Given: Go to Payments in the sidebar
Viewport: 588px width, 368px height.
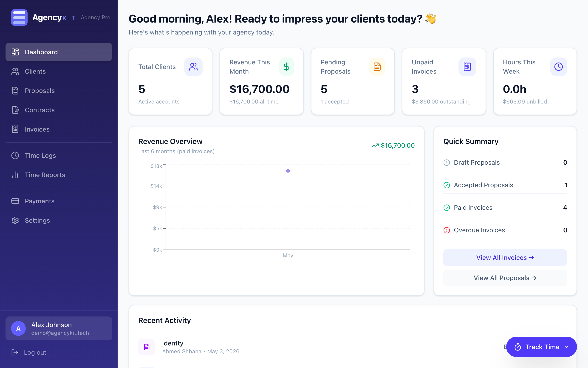Looking at the screenshot, I should coord(59,201).
